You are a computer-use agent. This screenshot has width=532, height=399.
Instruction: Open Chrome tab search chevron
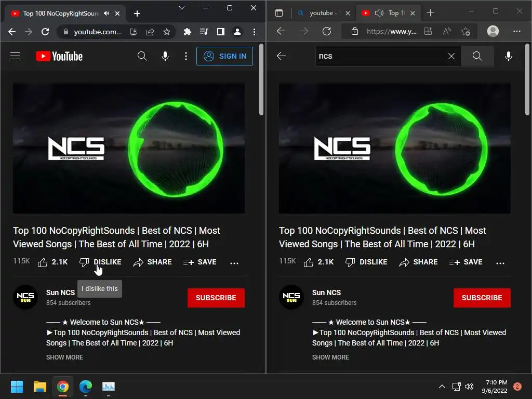coord(182,8)
